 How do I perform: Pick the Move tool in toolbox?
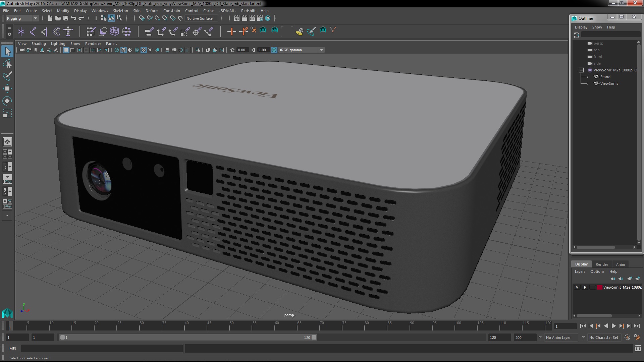pyautogui.click(x=7, y=88)
